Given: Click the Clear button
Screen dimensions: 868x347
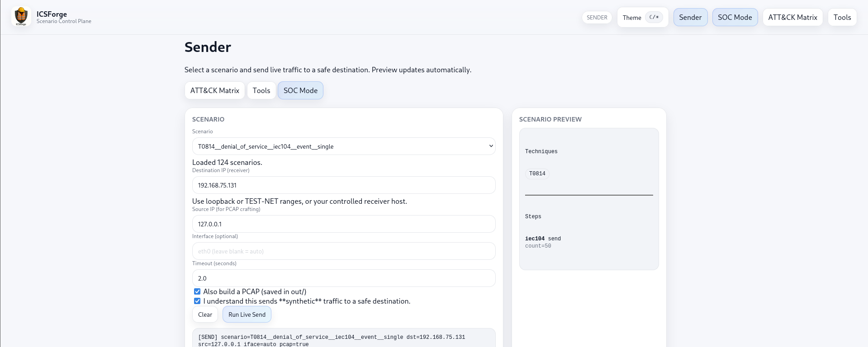Looking at the screenshot, I should coord(205,314).
